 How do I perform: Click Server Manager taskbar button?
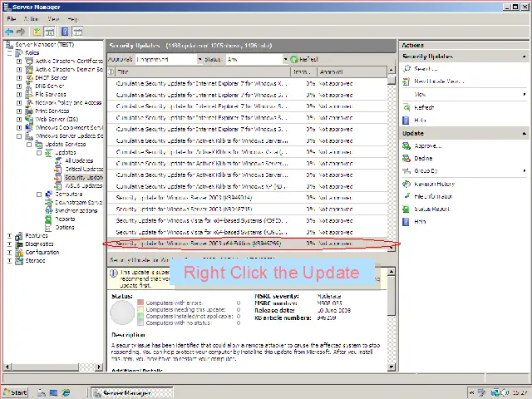pos(132,393)
